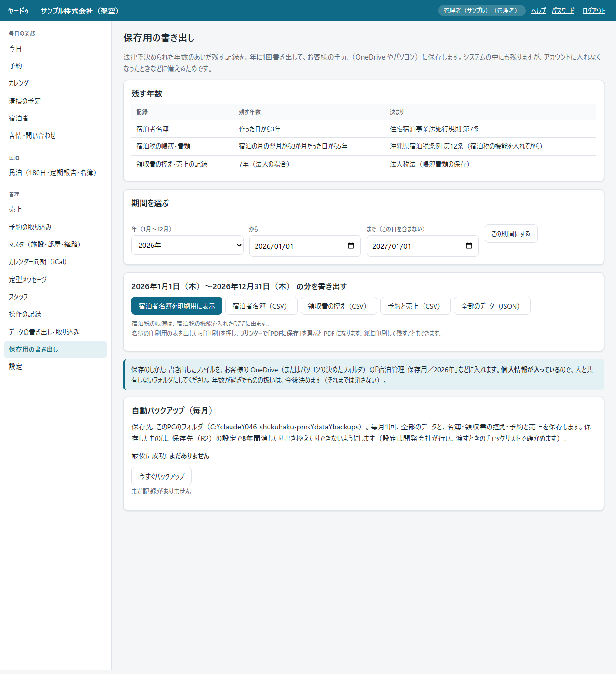The image size is (616, 674).
Task: Export 予約と売上（CSV）
Action: [x=415, y=306]
